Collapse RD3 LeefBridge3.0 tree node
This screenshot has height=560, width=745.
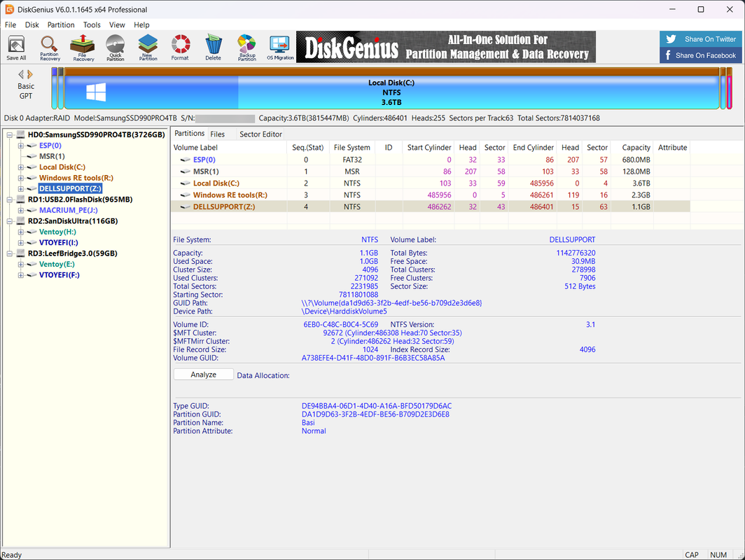point(10,253)
